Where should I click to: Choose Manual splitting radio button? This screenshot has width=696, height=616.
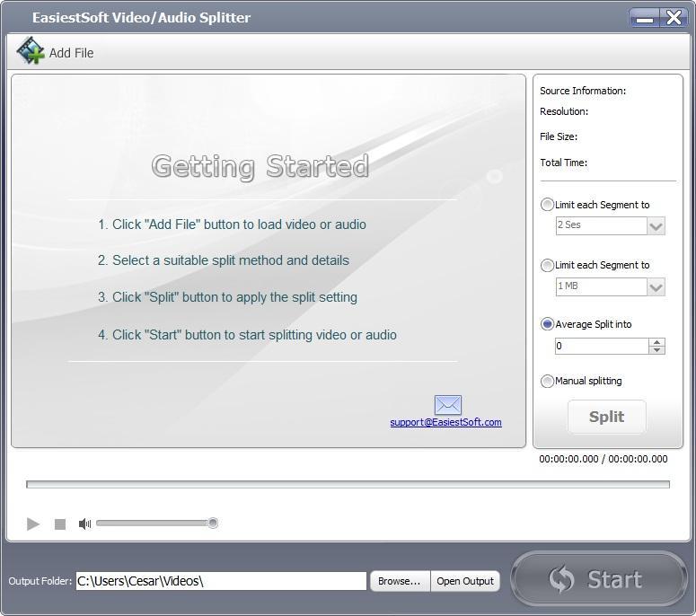tap(547, 381)
